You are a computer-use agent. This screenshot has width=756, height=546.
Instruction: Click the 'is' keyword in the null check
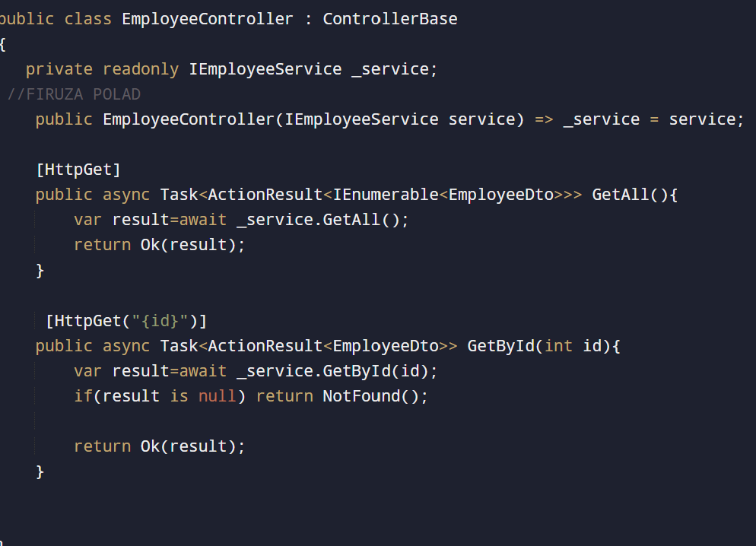pyautogui.click(x=179, y=396)
